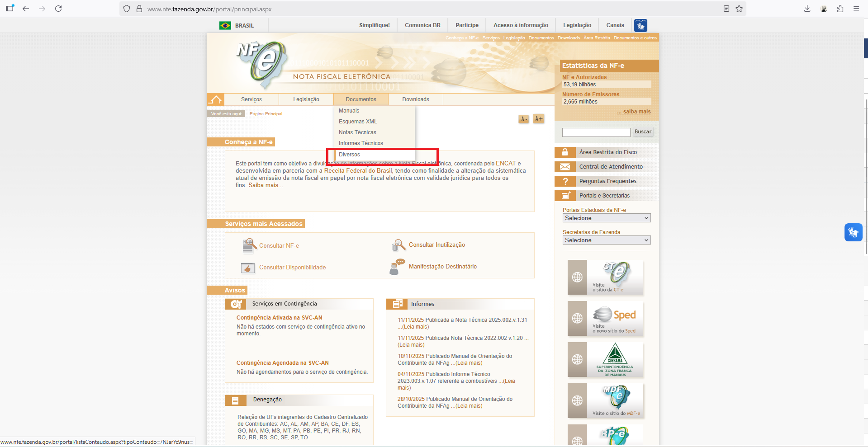This screenshot has height=447, width=868.
Task: Click the Consultar NF-e magnifier icon
Action: tap(249, 245)
